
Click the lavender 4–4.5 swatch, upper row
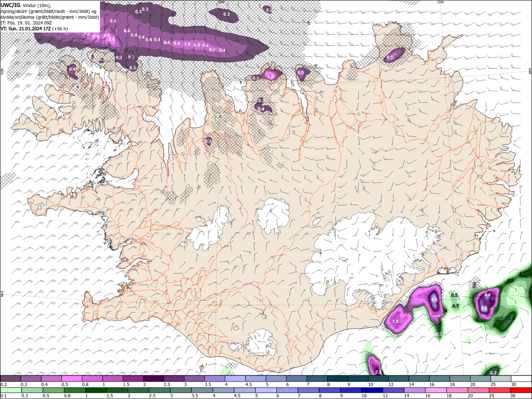235,379
